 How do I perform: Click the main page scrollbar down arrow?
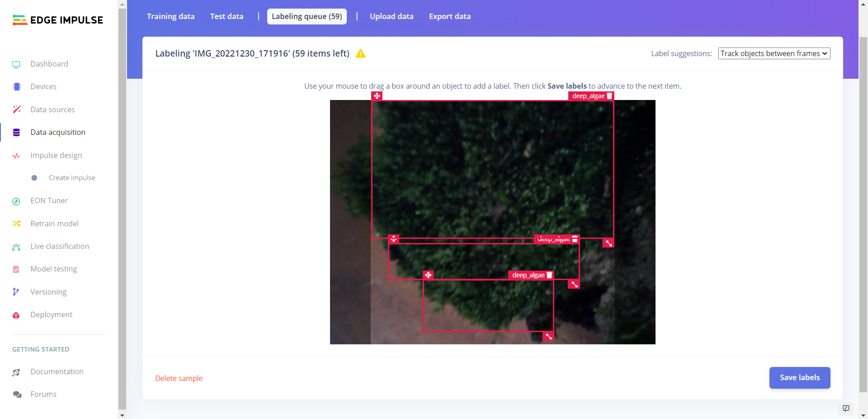pos(863,415)
